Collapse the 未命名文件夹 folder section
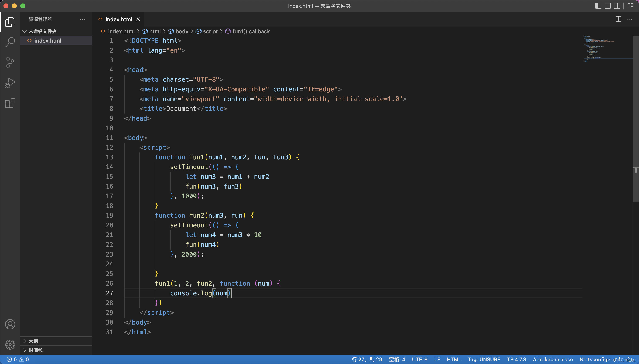639x364 pixels. 56,31
